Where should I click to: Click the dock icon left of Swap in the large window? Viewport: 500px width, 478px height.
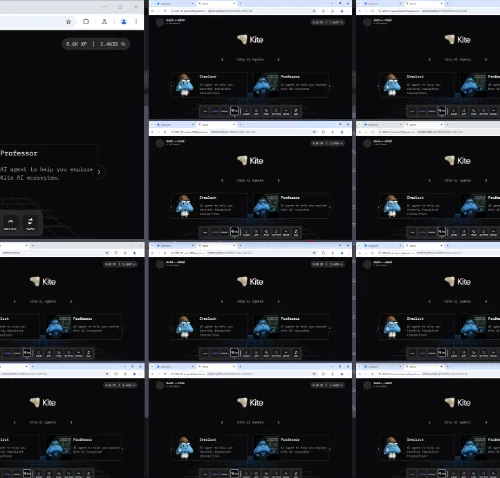[10, 223]
